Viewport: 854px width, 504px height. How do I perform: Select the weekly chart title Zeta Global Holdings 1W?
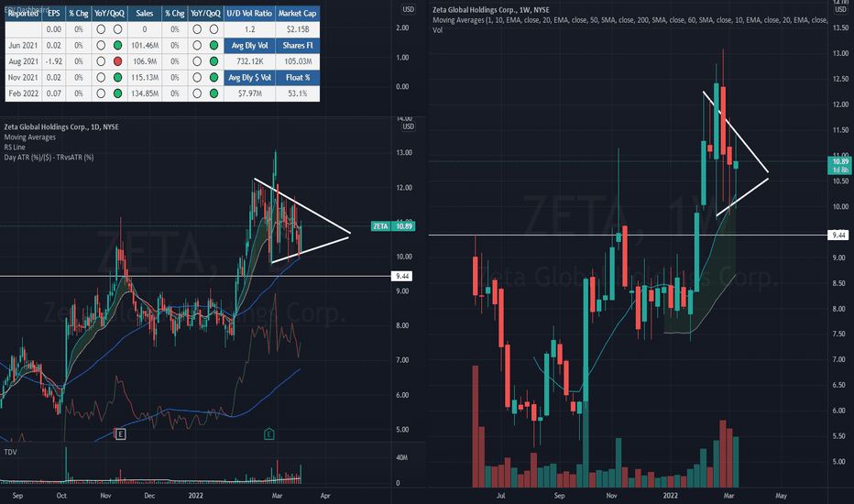491,10
